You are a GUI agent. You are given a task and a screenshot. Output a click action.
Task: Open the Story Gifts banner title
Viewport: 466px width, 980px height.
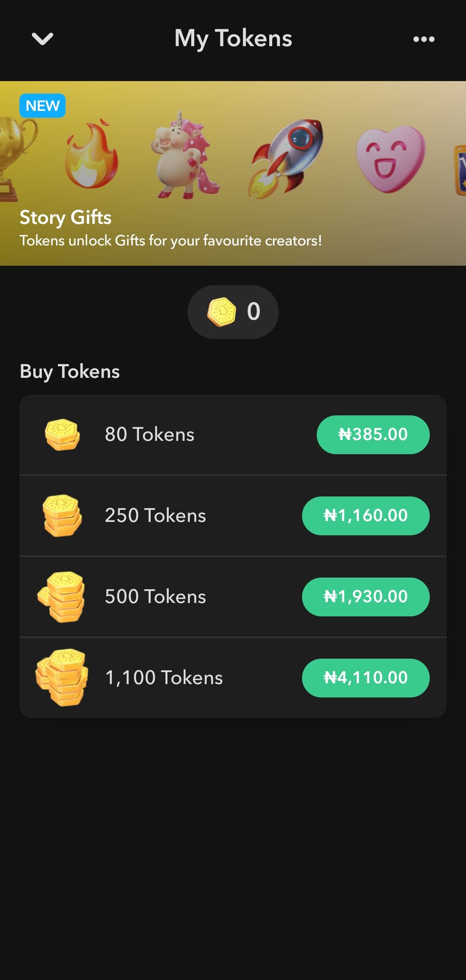coord(66,217)
